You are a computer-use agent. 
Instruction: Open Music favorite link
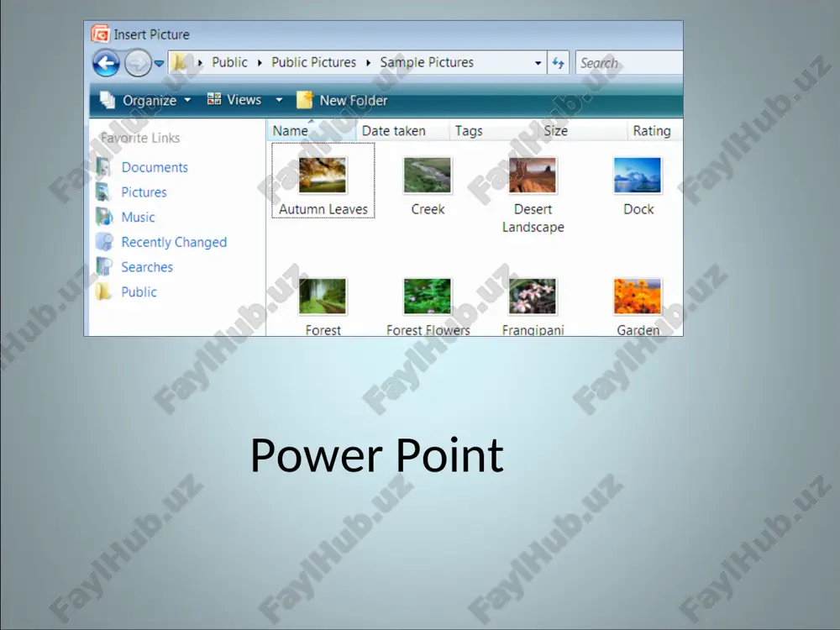[138, 217]
